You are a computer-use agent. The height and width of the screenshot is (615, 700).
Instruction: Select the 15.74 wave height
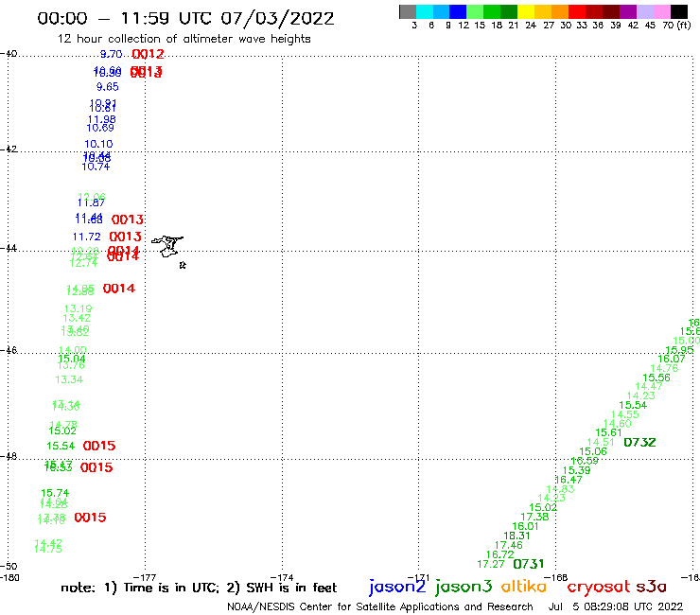coord(55,493)
